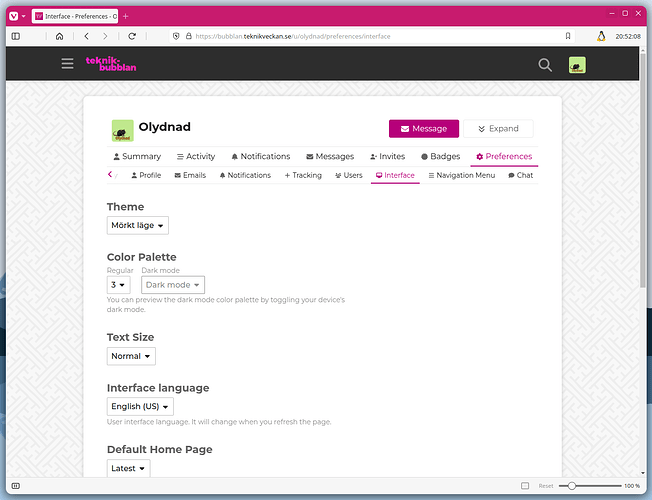The width and height of the screenshot is (652, 500).
Task: Click the page tiling status icon
Action: [x=525, y=486]
